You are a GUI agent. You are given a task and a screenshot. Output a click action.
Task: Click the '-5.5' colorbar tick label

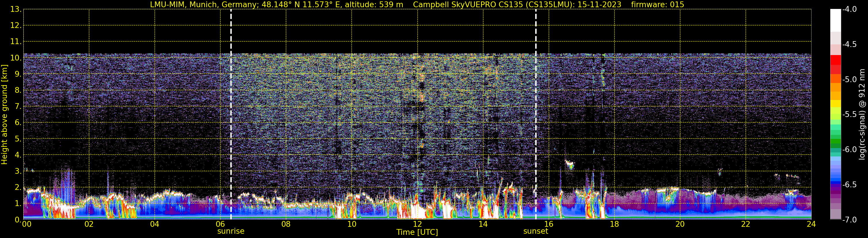coord(849,114)
